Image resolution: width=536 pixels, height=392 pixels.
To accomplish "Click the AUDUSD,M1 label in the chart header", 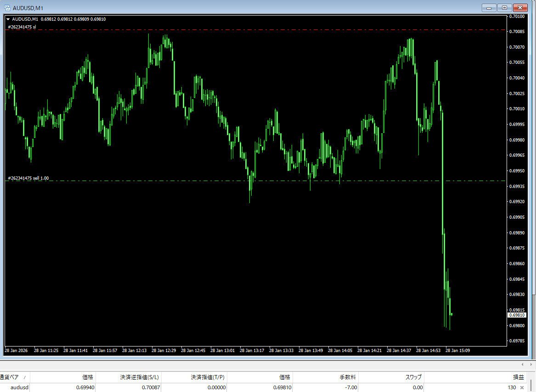I will pyautogui.click(x=25, y=19).
